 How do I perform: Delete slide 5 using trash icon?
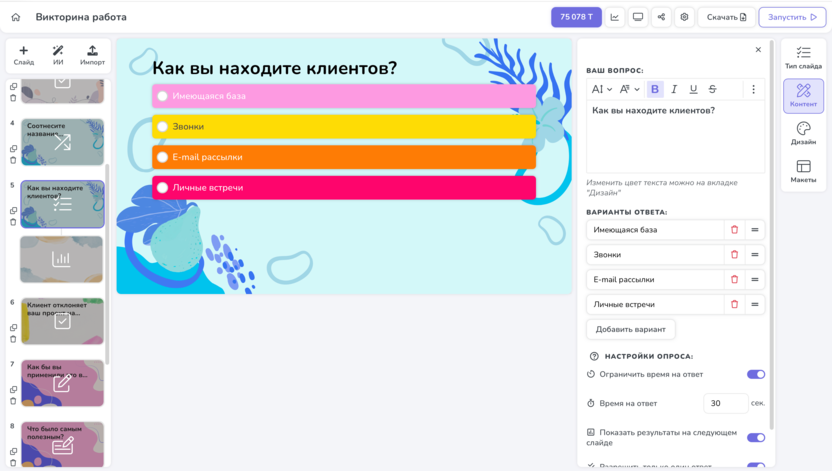pos(13,222)
